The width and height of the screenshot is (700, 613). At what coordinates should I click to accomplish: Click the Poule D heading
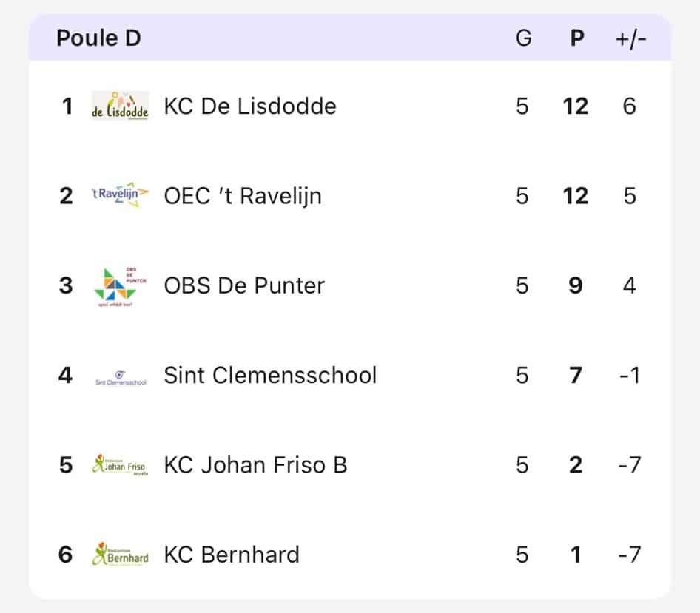point(98,38)
